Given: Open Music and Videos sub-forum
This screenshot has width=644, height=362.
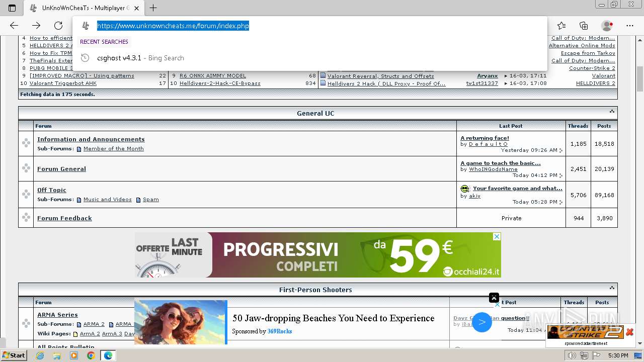Looking at the screenshot, I should tap(108, 200).
